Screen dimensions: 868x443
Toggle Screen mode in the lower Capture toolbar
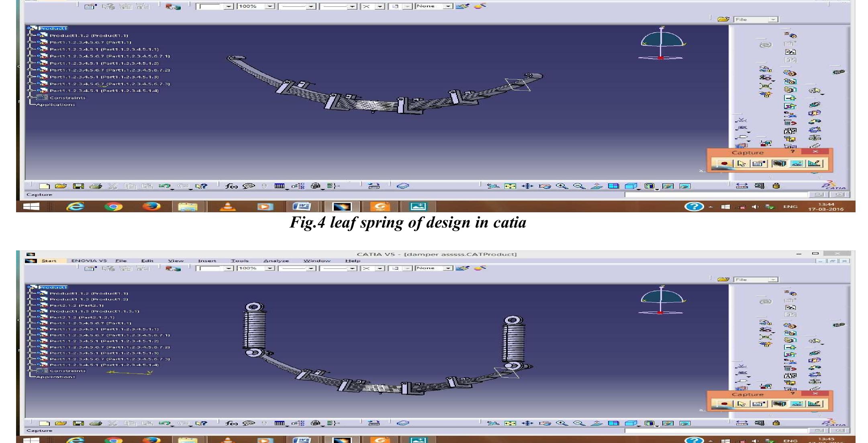coord(779,404)
